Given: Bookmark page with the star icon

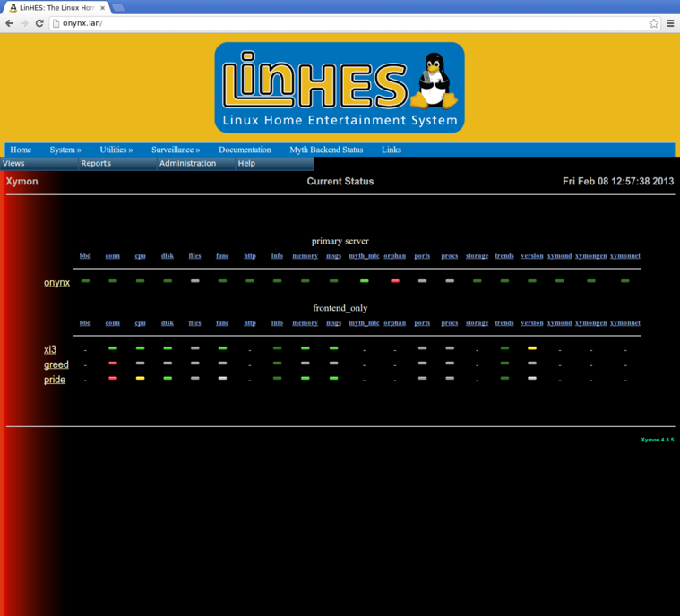Looking at the screenshot, I should click(654, 23).
